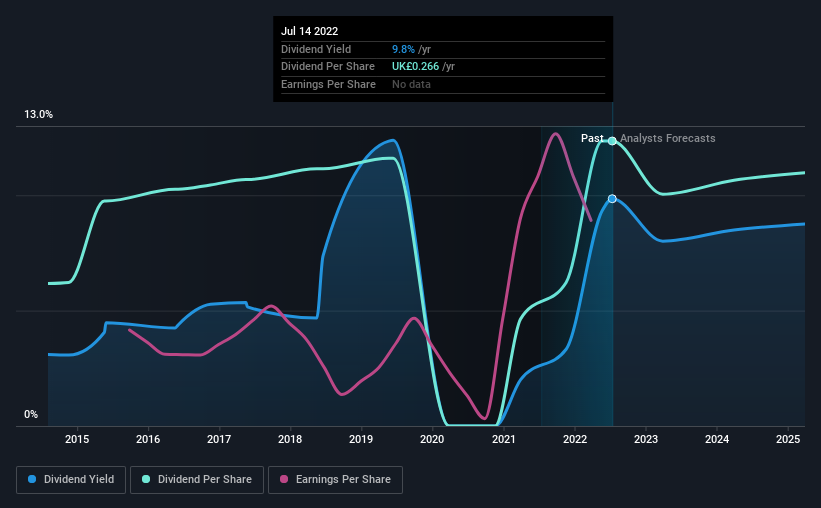821x508 pixels.
Task: Click the 'Past' label on chart
Action: pyautogui.click(x=592, y=138)
